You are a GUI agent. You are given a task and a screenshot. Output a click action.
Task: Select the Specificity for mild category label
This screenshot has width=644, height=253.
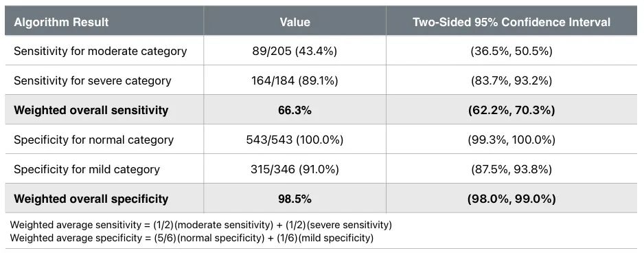click(x=87, y=170)
